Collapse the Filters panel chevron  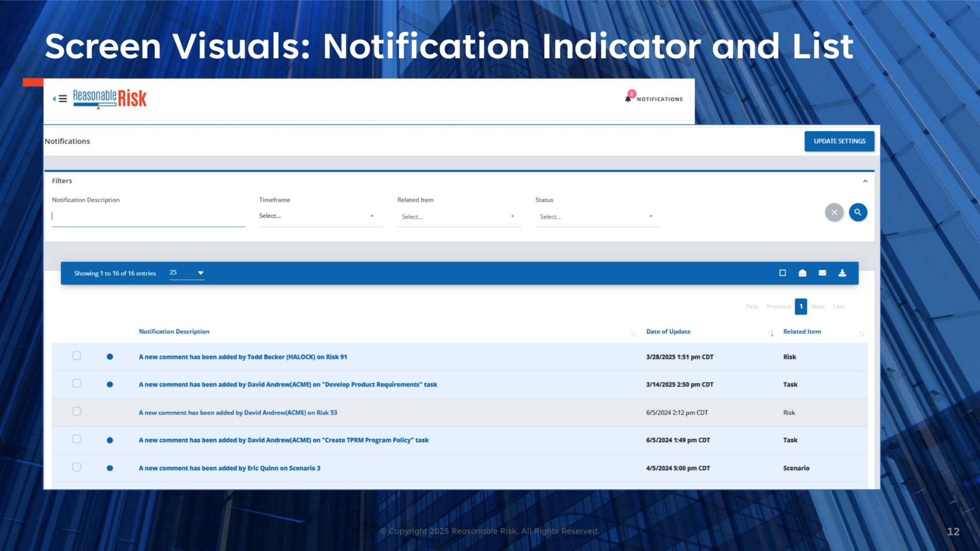point(865,181)
